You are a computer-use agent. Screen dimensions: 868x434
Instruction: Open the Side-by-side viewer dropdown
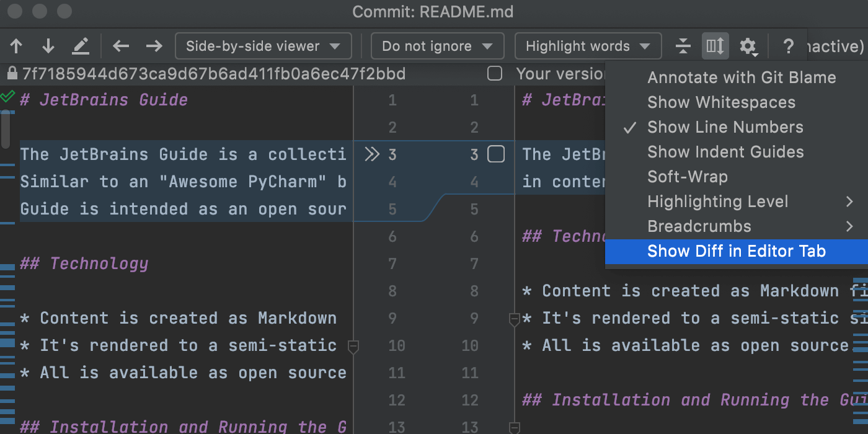click(263, 46)
